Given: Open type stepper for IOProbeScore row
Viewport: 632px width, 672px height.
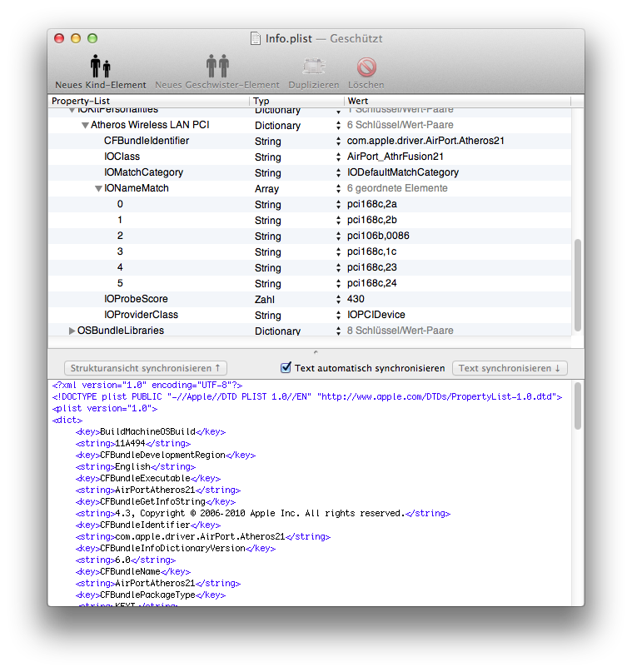Looking at the screenshot, I should pos(339,299).
